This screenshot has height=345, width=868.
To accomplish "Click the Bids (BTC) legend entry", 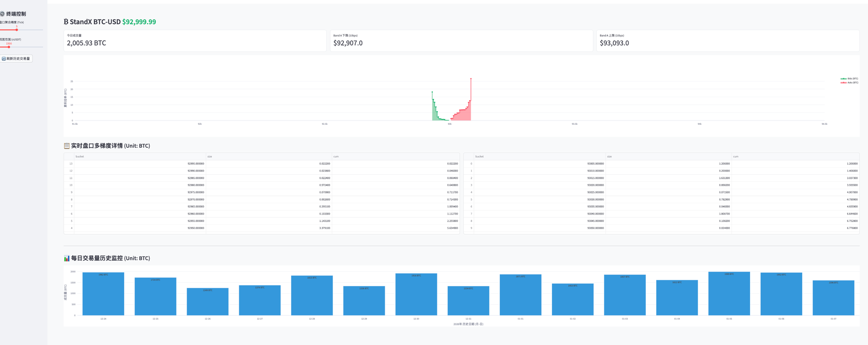I will point(849,79).
